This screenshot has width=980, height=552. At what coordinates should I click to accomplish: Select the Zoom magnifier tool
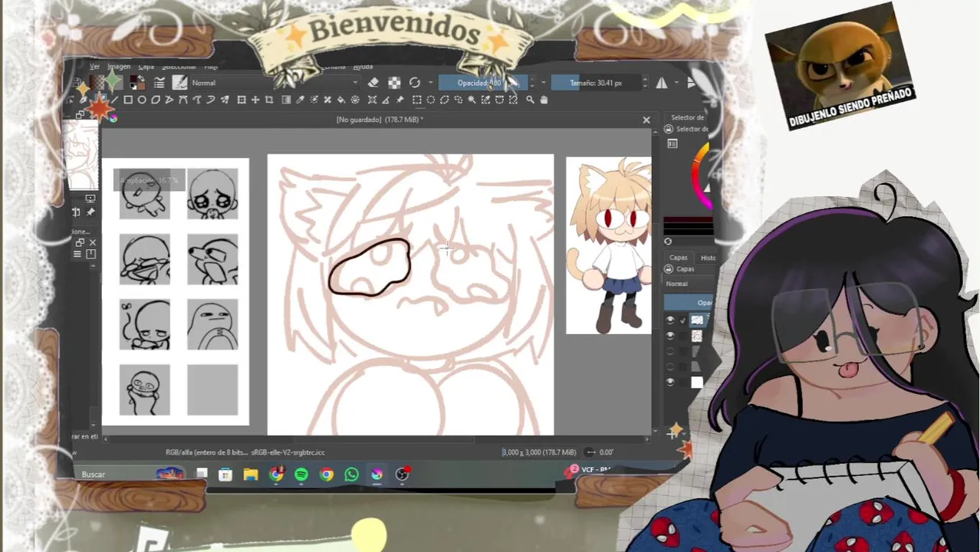pos(531,100)
